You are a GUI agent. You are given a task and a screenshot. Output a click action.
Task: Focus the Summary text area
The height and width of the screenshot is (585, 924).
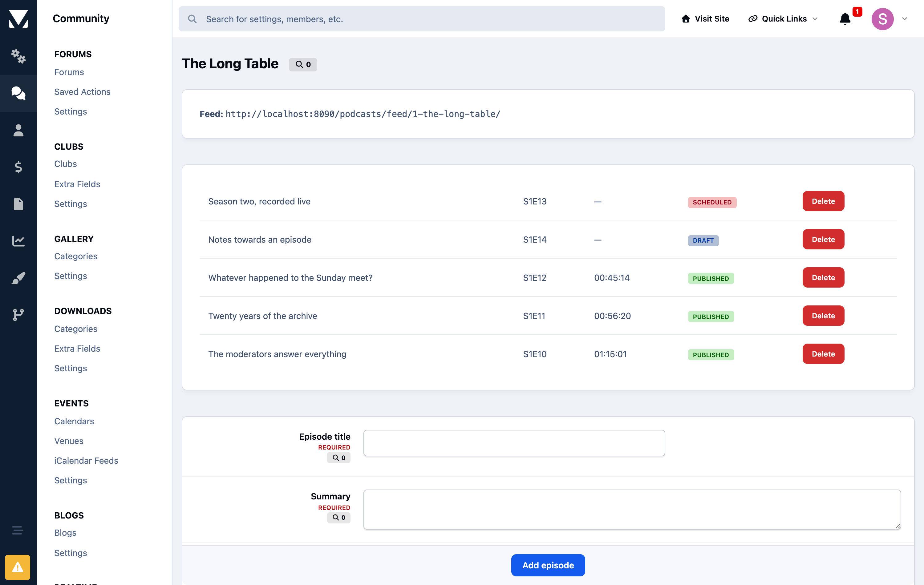pos(632,510)
